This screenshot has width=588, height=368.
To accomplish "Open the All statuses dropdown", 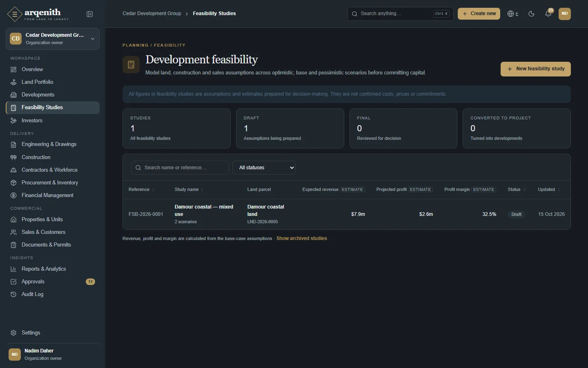I will (x=264, y=168).
